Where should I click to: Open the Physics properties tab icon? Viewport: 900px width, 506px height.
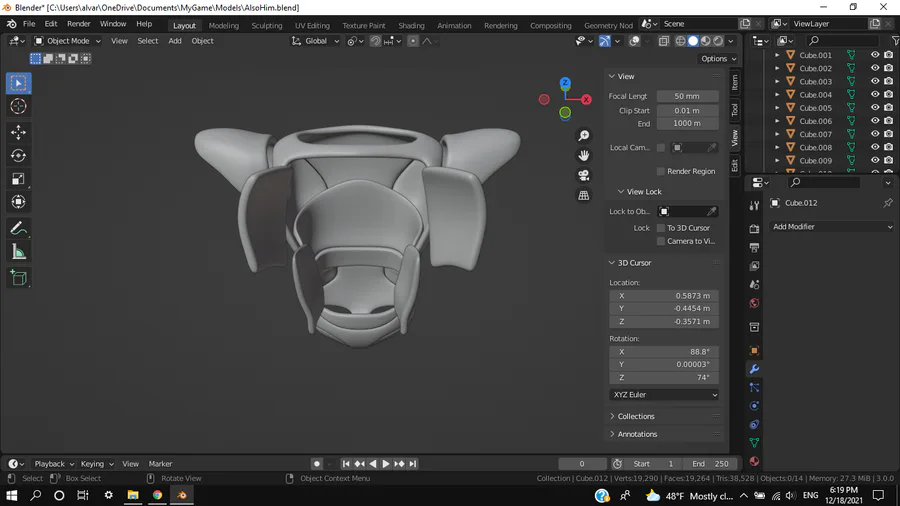[x=754, y=406]
